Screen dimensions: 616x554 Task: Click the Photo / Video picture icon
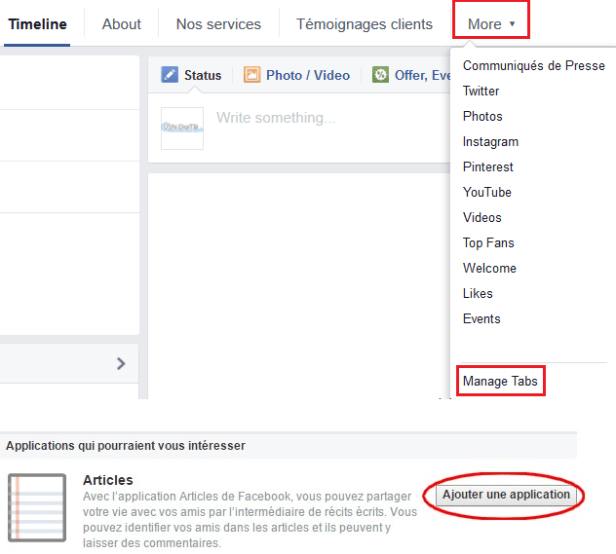pos(252,75)
